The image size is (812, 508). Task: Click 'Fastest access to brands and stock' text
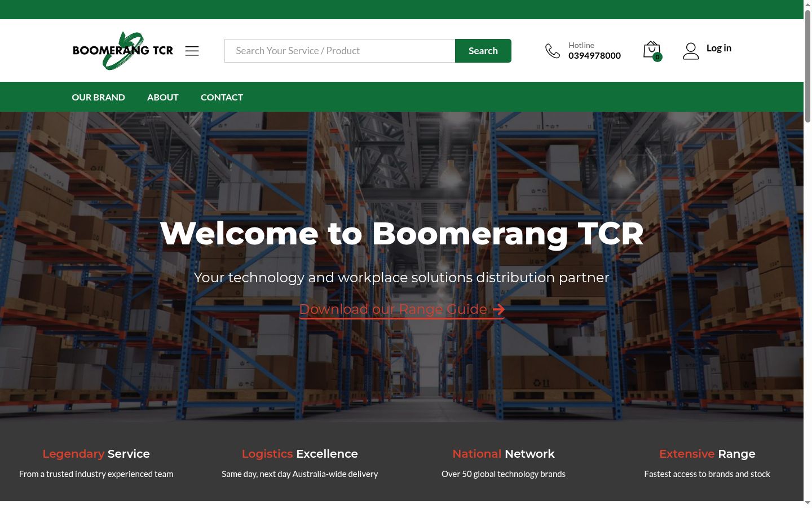point(707,474)
